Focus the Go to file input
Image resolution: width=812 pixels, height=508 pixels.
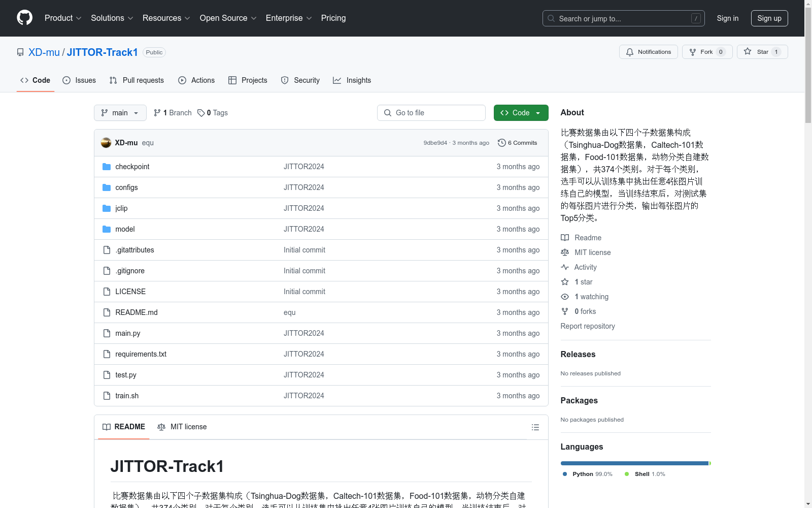click(431, 113)
